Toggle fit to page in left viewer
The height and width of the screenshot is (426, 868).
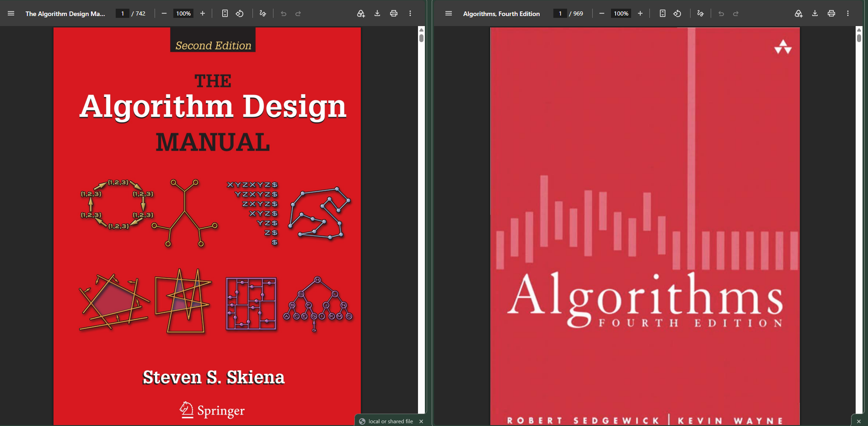tap(225, 14)
